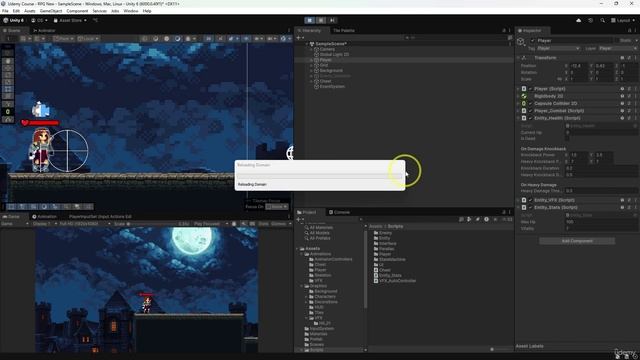Open the Layer dropdown in Inspector
Viewport: 640px width, 360px height.
[x=618, y=48]
